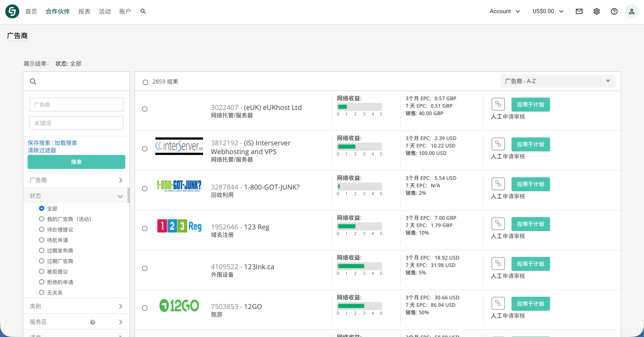Expand the 服务区 filter section
The width and height of the screenshot is (644, 337).
pos(76,322)
